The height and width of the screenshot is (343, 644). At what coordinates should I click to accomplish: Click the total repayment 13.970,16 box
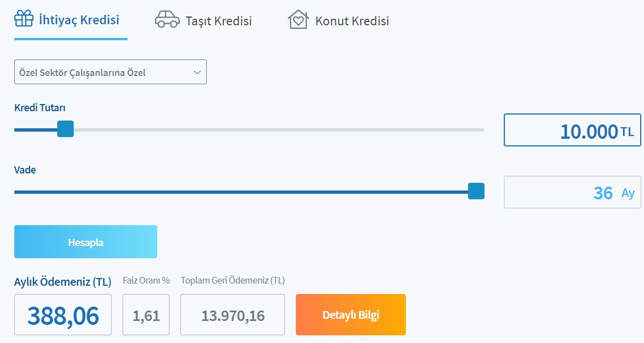pos(232,315)
